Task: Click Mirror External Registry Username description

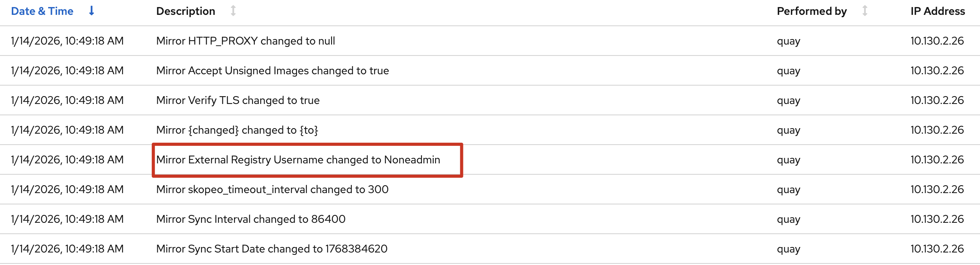Action: pos(298,160)
